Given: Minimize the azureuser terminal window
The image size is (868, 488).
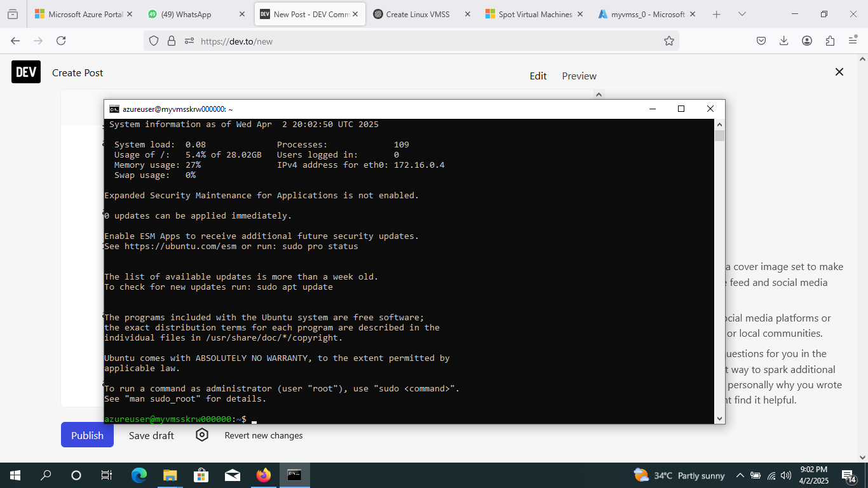Looking at the screenshot, I should tap(652, 109).
